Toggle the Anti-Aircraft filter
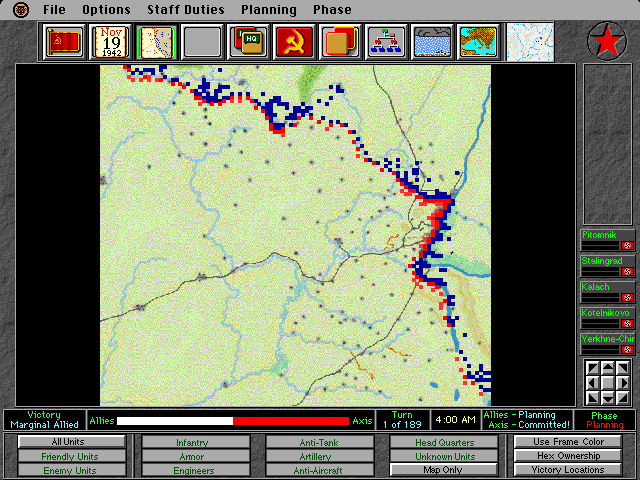Viewport: 640px width, 480px height. coord(320,470)
